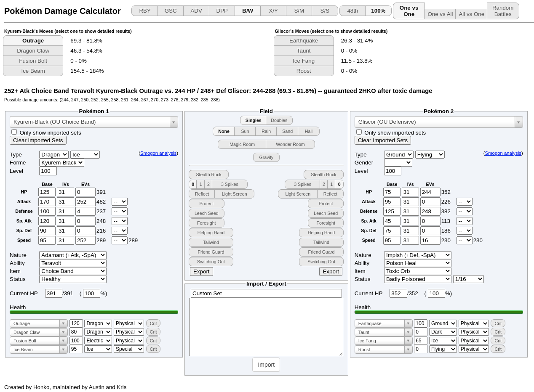Export Pokémon 2 set
534x392 pixels.
(331, 271)
